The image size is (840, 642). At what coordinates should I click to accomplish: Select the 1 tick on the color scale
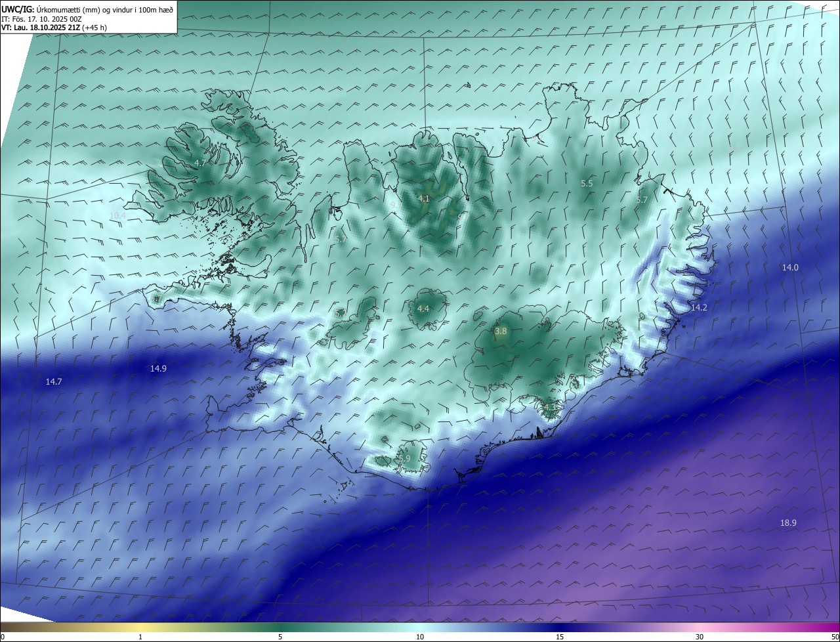point(140,637)
